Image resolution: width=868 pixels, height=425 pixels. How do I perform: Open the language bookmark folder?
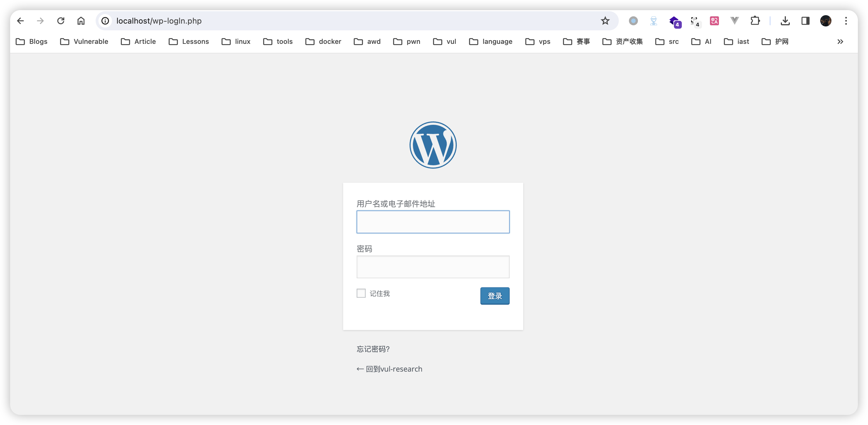(x=491, y=42)
